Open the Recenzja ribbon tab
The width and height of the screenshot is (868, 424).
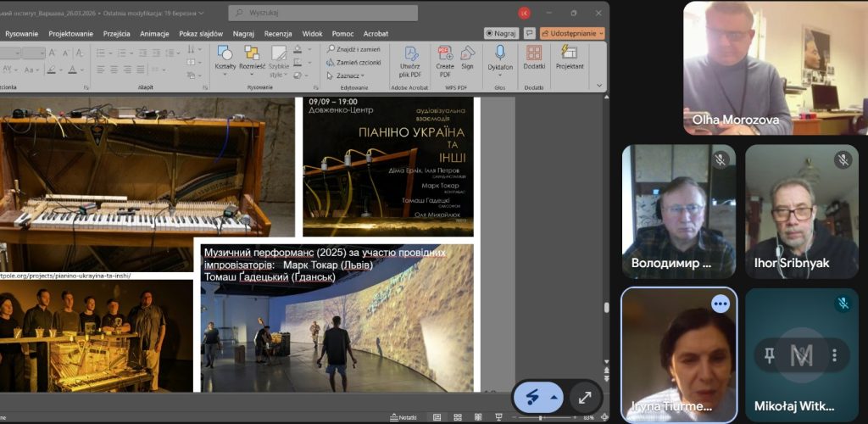(278, 34)
